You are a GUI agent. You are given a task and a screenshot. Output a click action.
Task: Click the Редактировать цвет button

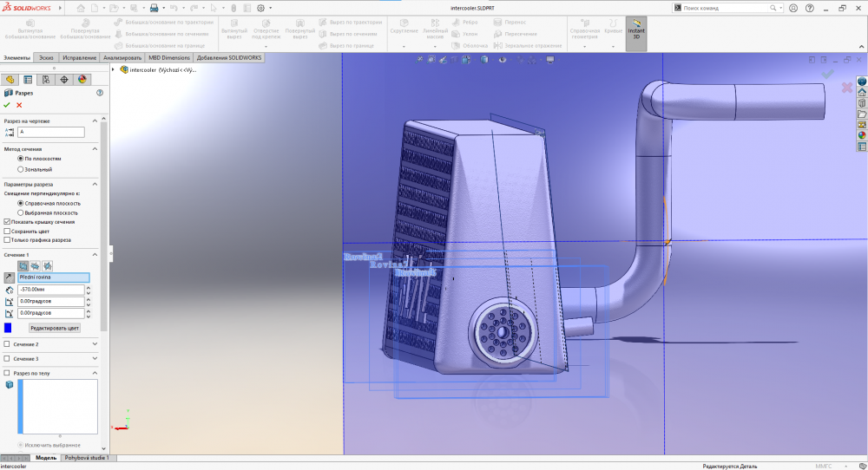pyautogui.click(x=55, y=328)
